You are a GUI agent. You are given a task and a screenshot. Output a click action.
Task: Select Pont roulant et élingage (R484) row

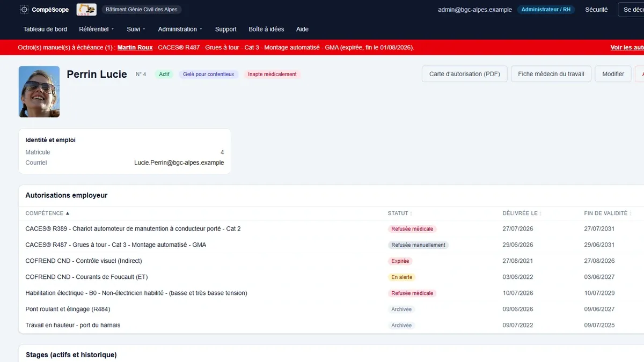click(x=331, y=309)
